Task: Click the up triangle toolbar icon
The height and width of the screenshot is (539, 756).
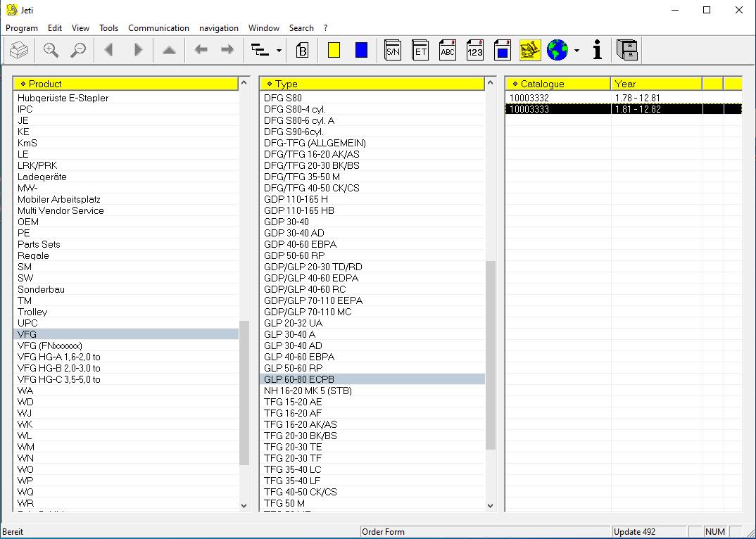Action: (x=169, y=50)
